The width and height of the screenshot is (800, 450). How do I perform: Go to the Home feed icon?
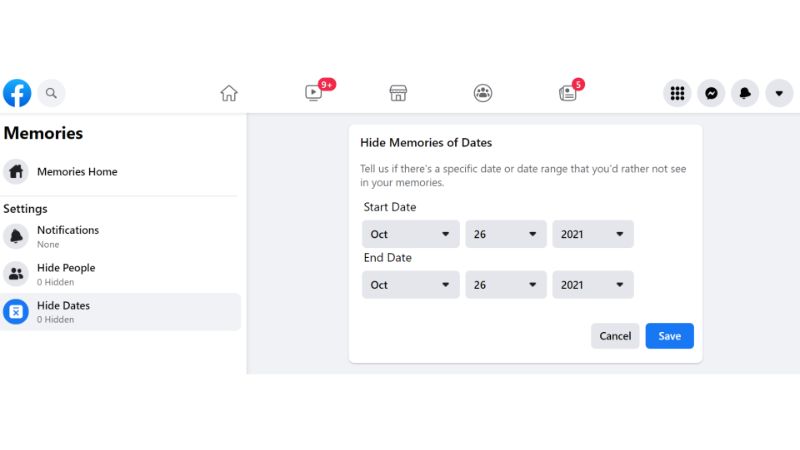point(229,93)
